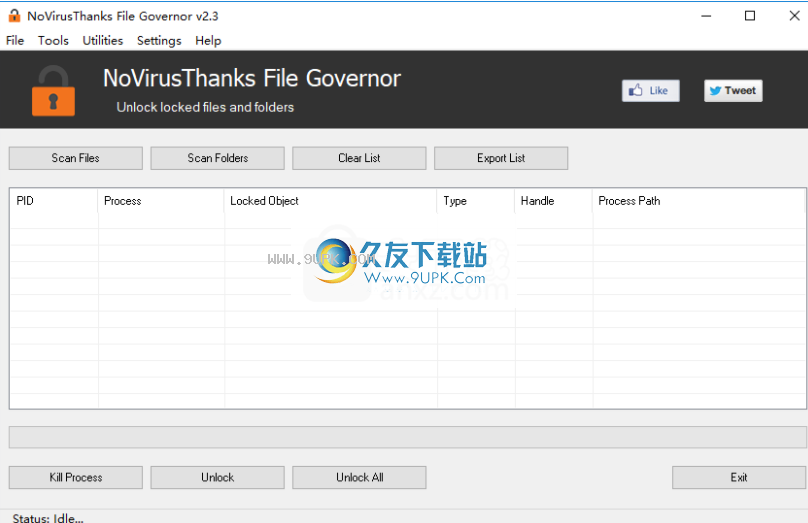Maximize the File Governor window
Screen dimensions: 808x523
(750, 16)
